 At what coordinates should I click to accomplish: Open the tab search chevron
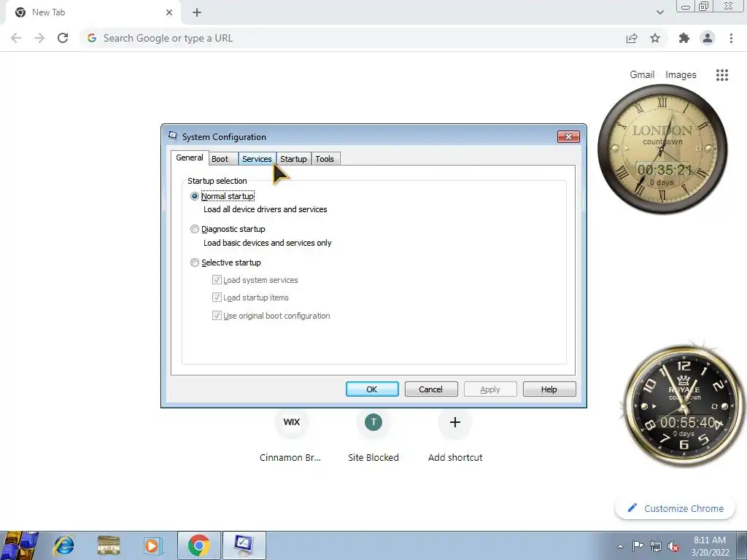[x=659, y=12]
